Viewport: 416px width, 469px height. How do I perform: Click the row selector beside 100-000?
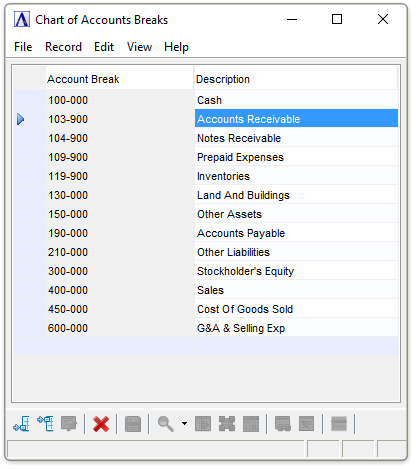[29, 100]
